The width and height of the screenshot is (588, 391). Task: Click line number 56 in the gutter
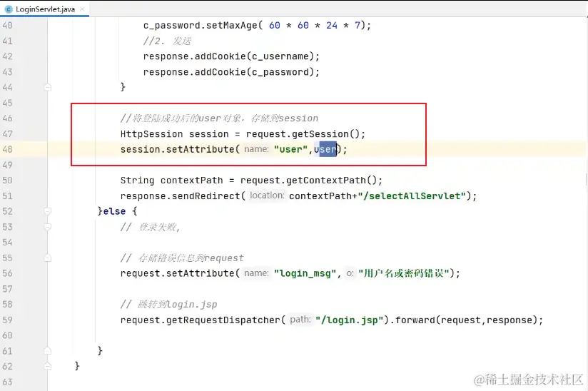[8, 273]
